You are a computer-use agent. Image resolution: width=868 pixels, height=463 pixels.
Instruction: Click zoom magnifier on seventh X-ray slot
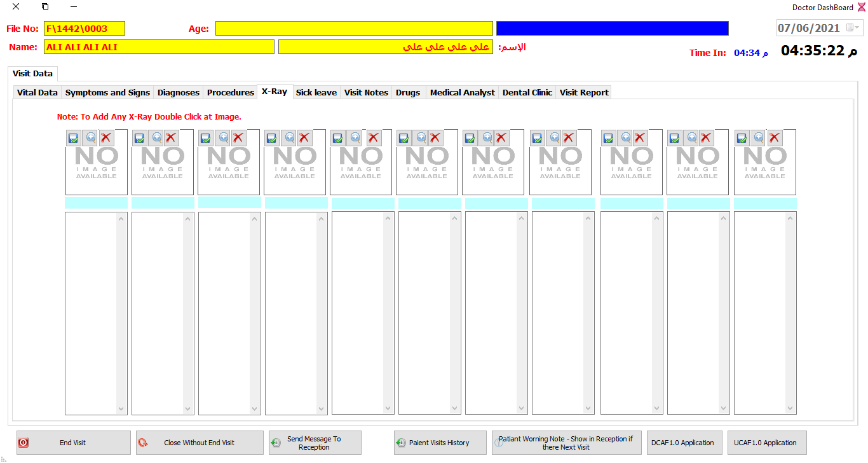487,138
